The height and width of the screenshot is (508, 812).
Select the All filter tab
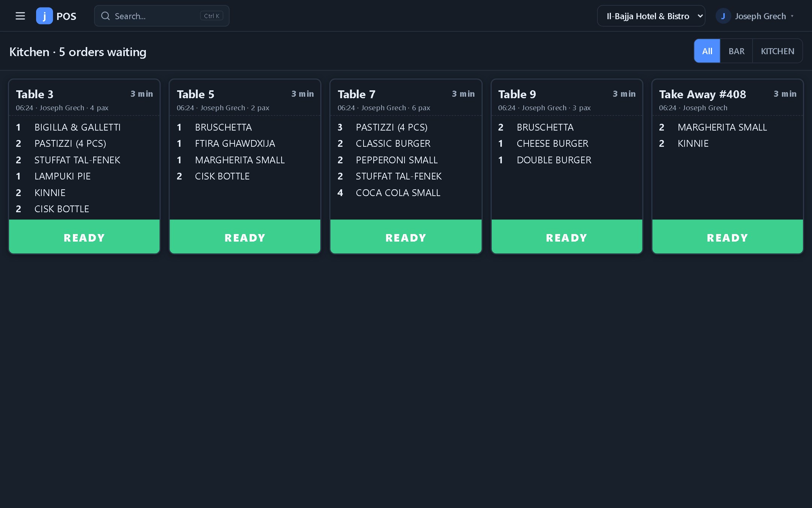click(x=707, y=51)
